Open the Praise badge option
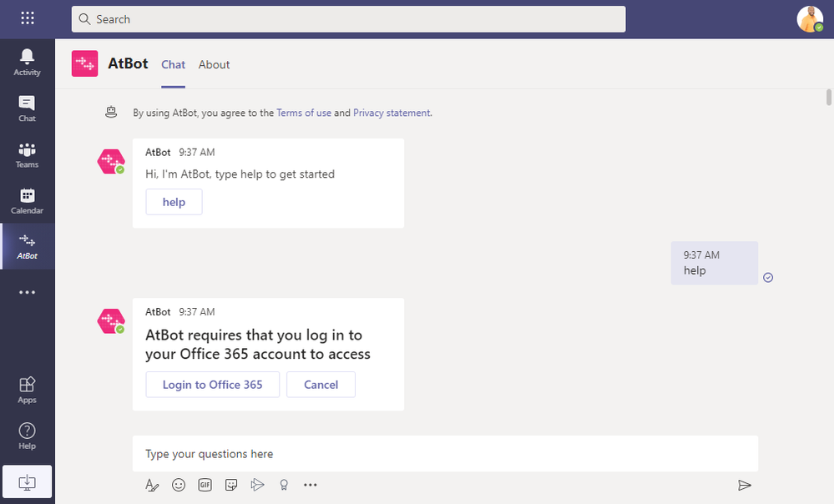 click(x=284, y=485)
